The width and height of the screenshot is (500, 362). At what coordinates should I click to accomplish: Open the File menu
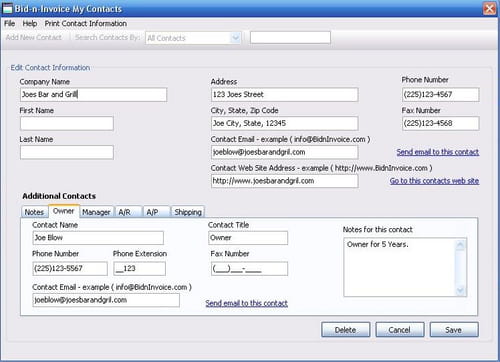point(9,24)
